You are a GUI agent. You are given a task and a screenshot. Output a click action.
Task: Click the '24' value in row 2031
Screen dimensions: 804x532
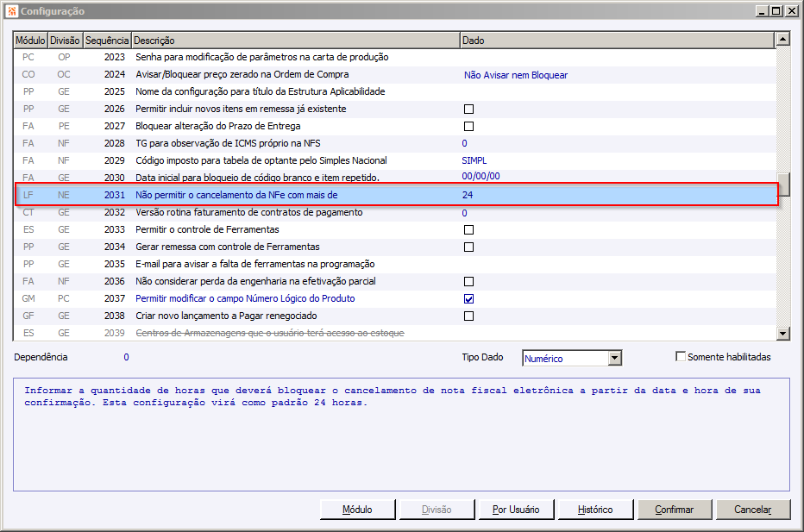[468, 195]
